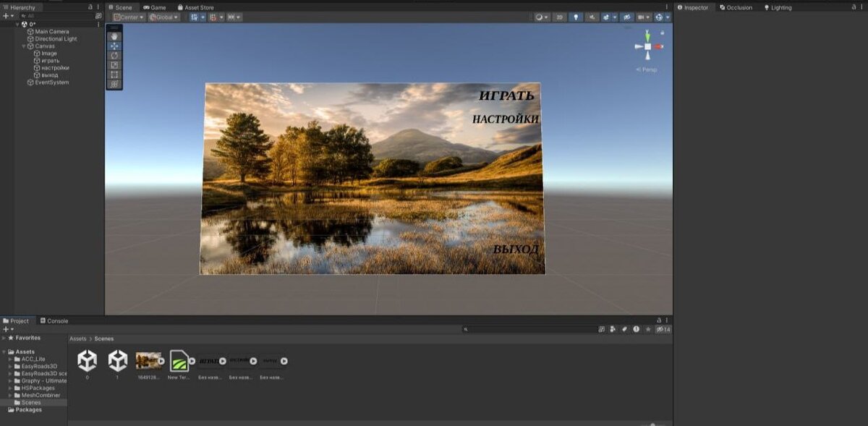Image resolution: width=868 pixels, height=426 pixels.
Task: Toggle grid snapping button
Action: pos(213,17)
